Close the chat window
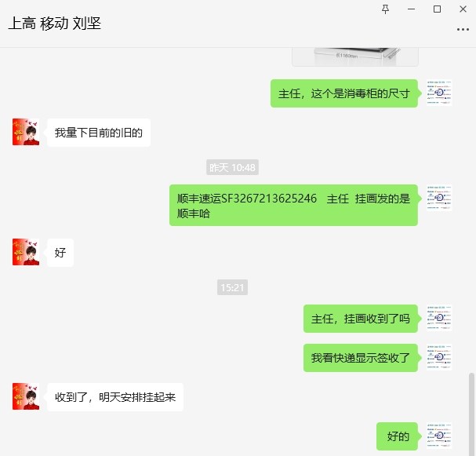The image size is (476, 456). pyautogui.click(x=463, y=9)
